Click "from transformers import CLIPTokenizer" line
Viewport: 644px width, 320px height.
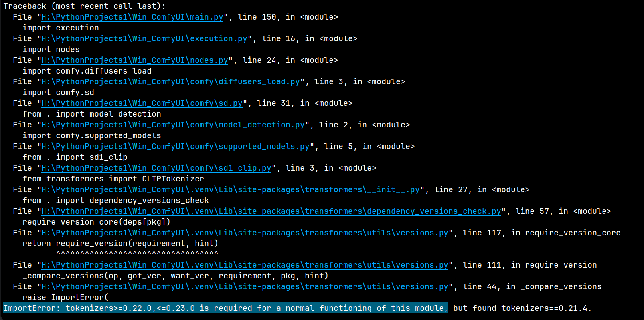coord(113,179)
